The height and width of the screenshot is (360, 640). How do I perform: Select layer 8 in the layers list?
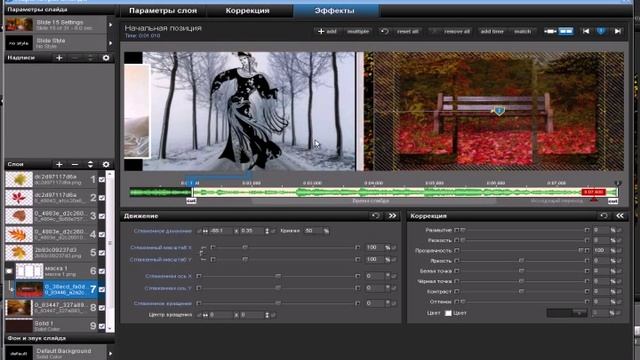(51, 308)
